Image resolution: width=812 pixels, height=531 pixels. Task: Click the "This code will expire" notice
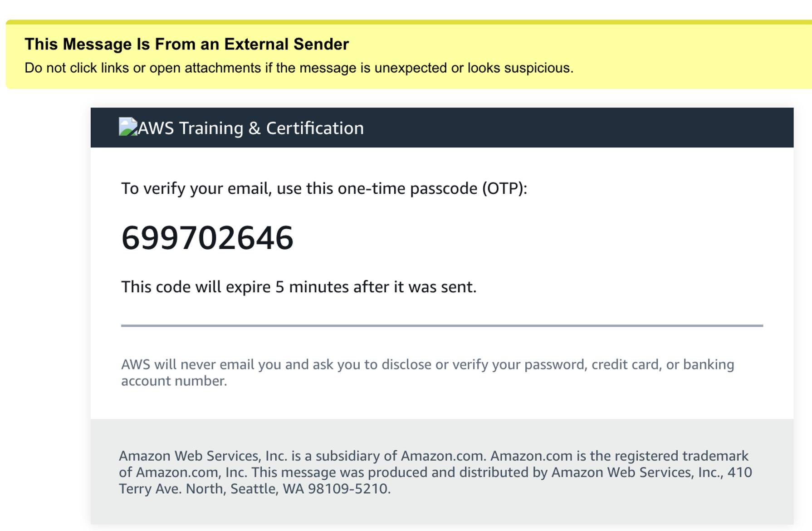(x=298, y=287)
